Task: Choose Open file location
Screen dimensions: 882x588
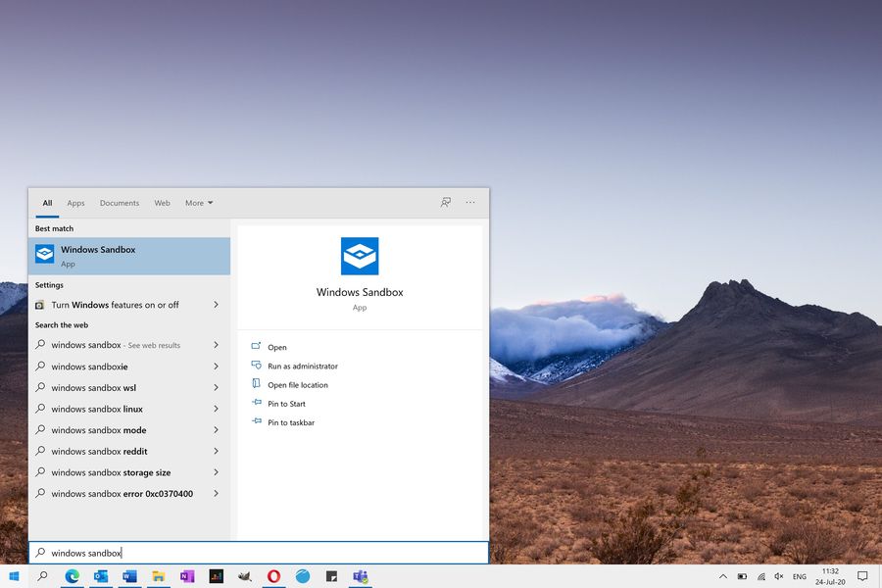Action: (298, 385)
